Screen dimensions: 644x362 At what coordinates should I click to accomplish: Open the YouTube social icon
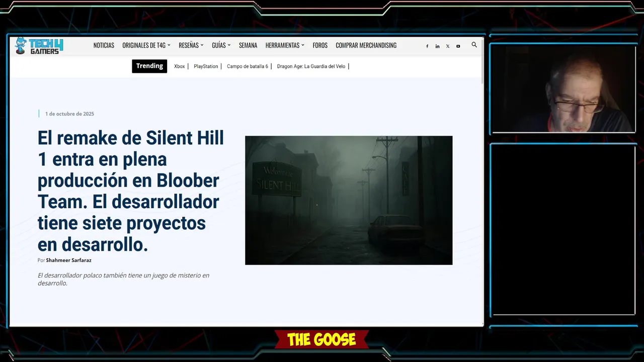point(458,46)
